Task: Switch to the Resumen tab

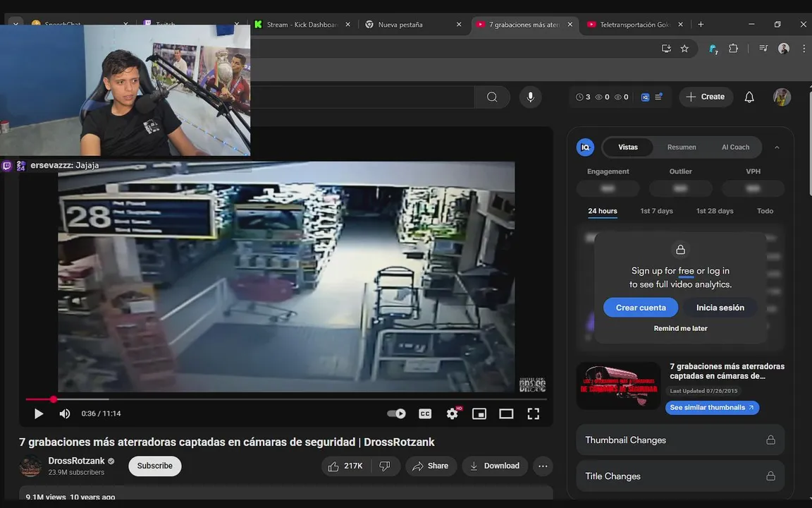Action: coord(682,147)
